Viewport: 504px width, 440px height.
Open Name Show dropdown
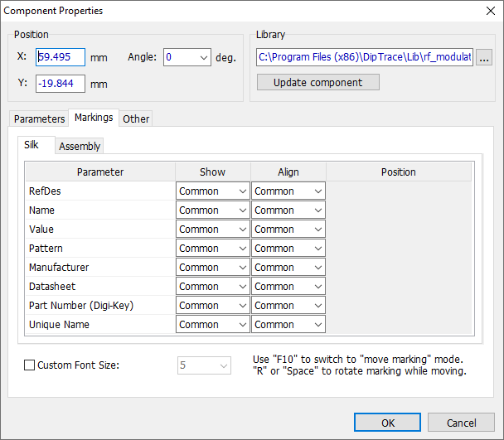point(213,210)
